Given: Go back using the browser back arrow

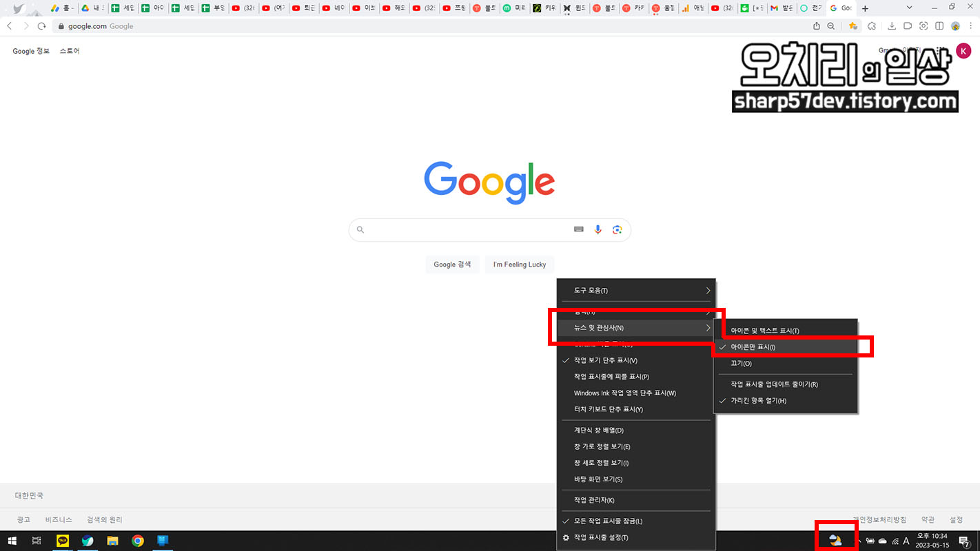Looking at the screenshot, I should (x=9, y=26).
